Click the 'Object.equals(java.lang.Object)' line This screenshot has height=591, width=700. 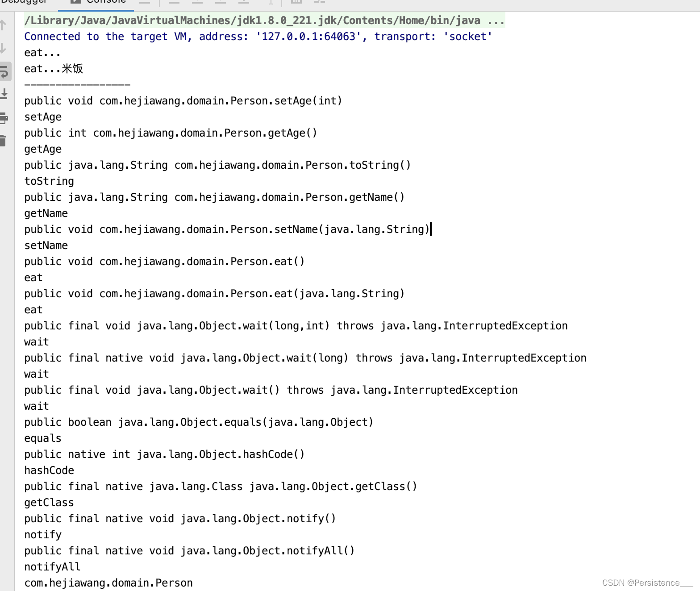click(199, 422)
